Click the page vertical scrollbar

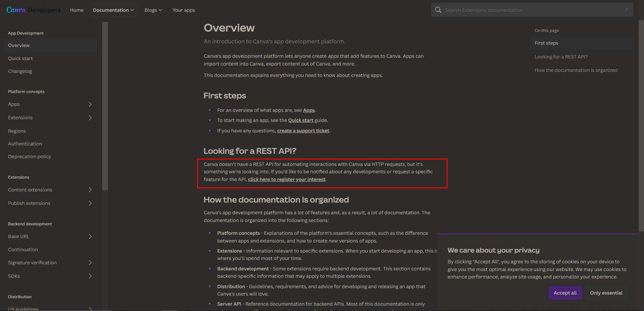(641, 126)
